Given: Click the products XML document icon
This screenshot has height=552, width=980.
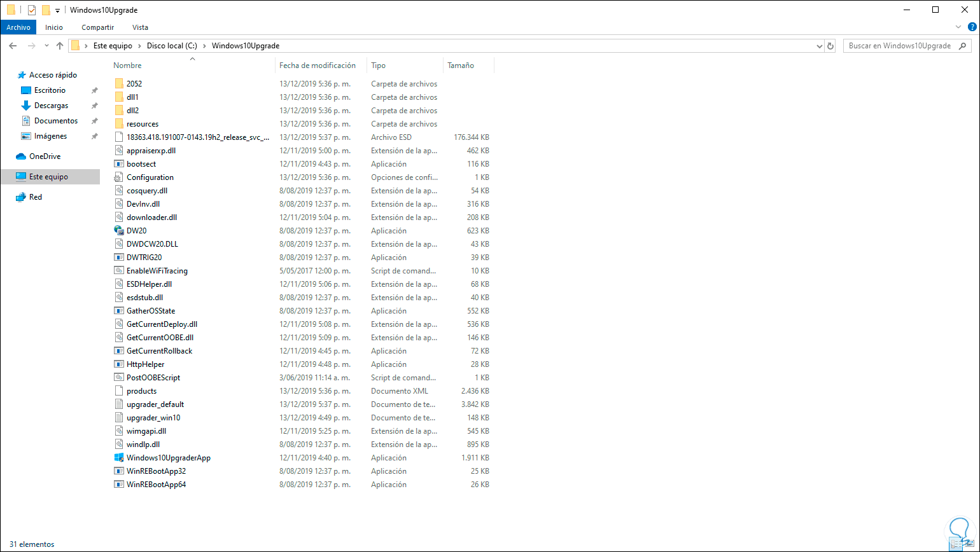Looking at the screenshot, I should click(x=119, y=391).
